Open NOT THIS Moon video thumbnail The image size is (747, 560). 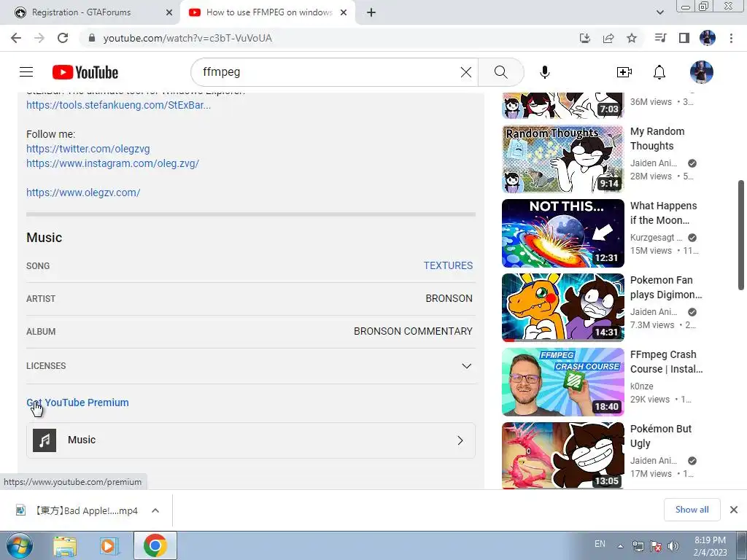pyautogui.click(x=562, y=233)
